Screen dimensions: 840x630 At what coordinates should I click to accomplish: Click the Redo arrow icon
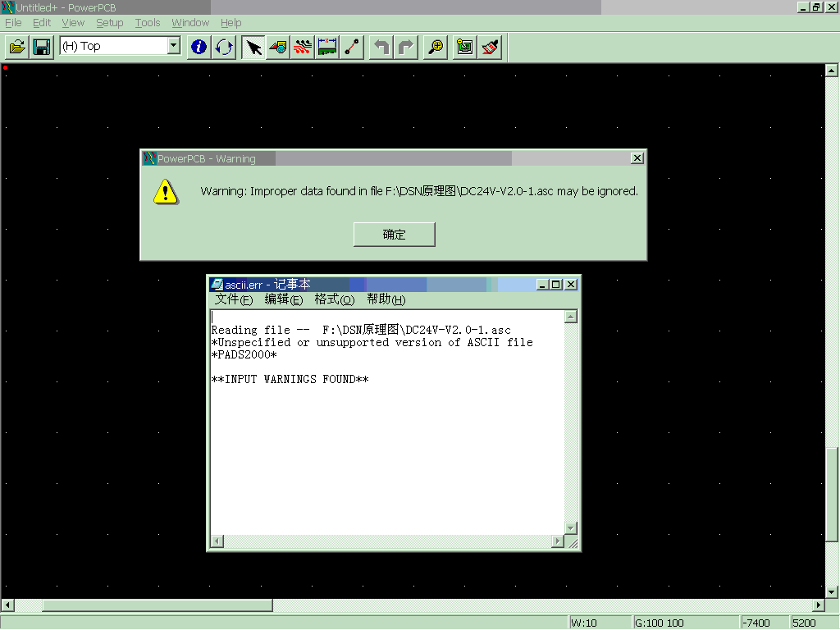click(406, 47)
